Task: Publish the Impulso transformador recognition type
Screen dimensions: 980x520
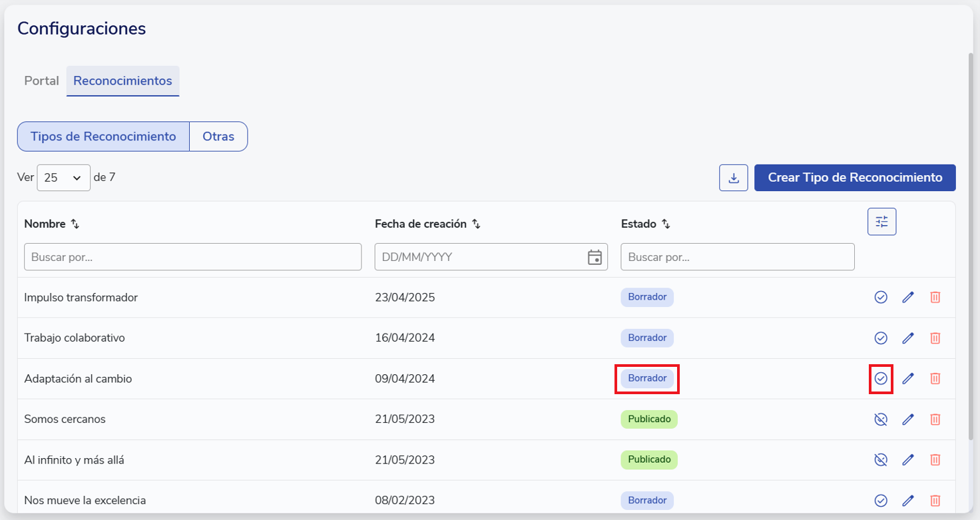Action: pos(881,298)
